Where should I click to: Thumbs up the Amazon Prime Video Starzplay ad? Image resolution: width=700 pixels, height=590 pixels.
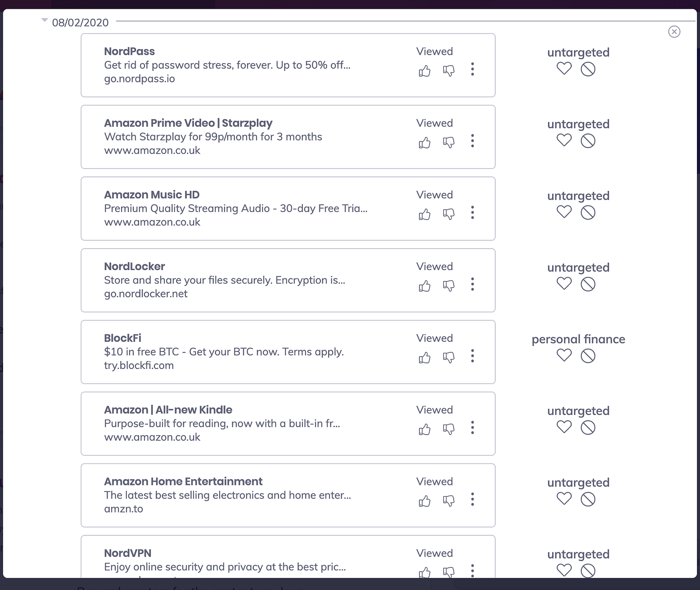tap(424, 143)
